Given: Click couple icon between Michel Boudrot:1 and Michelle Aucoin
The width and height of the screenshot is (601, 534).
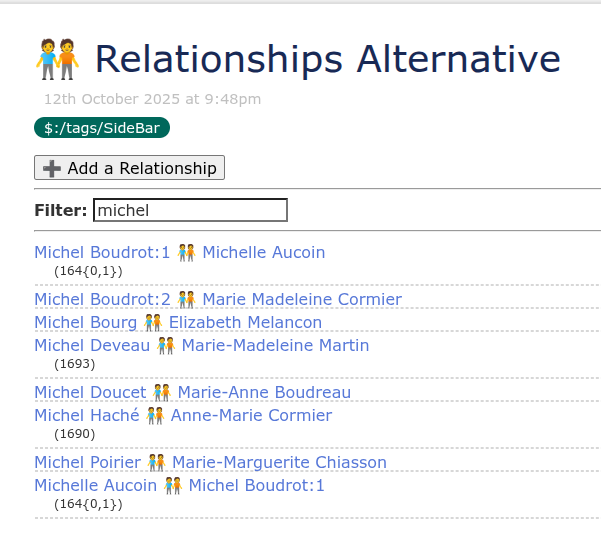Looking at the screenshot, I should pyautogui.click(x=186, y=252).
